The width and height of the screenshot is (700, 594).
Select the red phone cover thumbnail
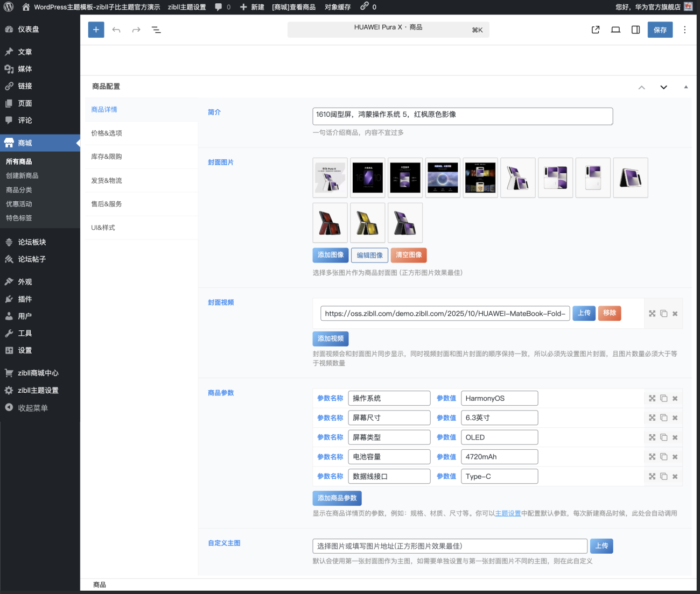(330, 223)
